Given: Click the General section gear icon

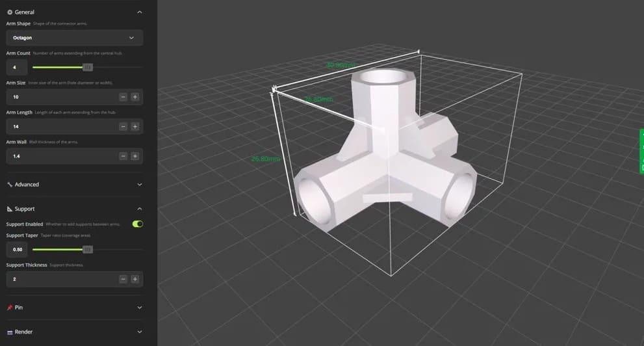Looking at the screenshot, I should click(x=10, y=12).
